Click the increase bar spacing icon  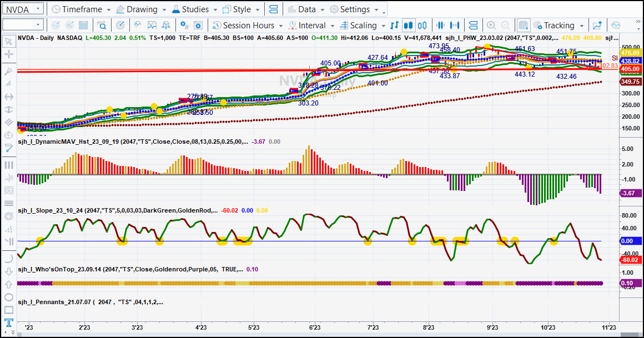click(455, 26)
